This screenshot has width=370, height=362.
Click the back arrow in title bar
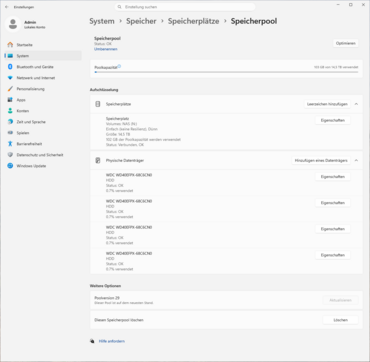7,7
